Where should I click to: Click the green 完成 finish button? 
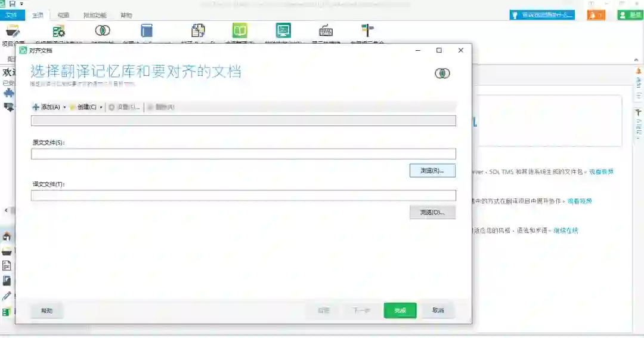[x=400, y=311]
